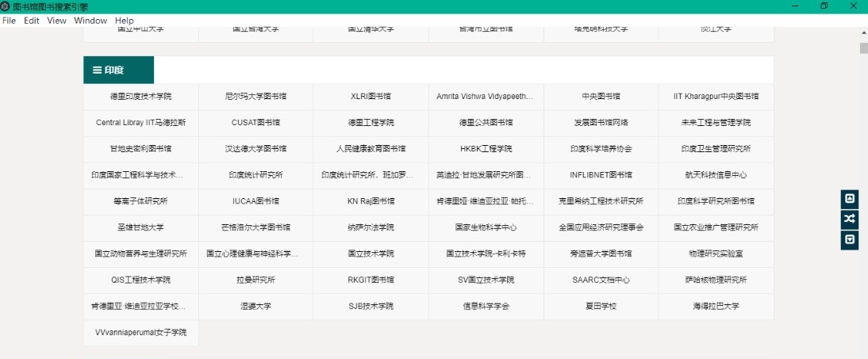The width and height of the screenshot is (868, 359).
Task: Select 甘地史密利图书馆
Action: point(141,149)
